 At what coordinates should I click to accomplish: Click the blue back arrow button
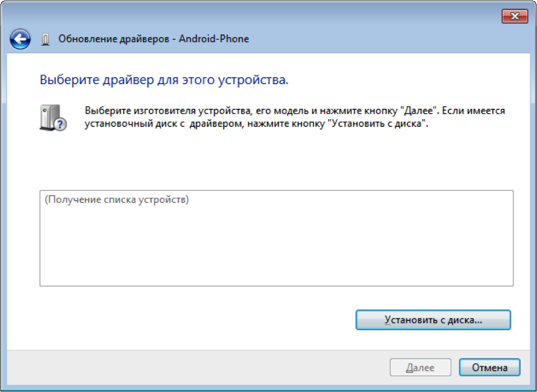tap(20, 39)
